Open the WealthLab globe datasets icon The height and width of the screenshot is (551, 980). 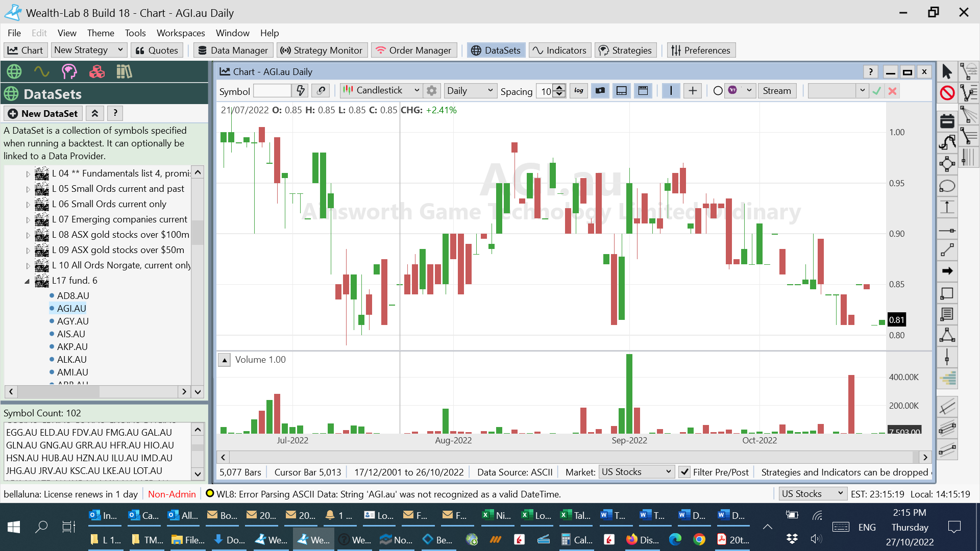tap(14, 71)
